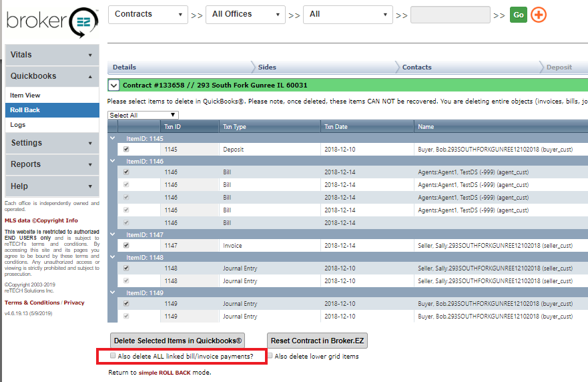Click Delete Selected Items in Quickbooks button
The image size is (588, 382).
point(177,341)
